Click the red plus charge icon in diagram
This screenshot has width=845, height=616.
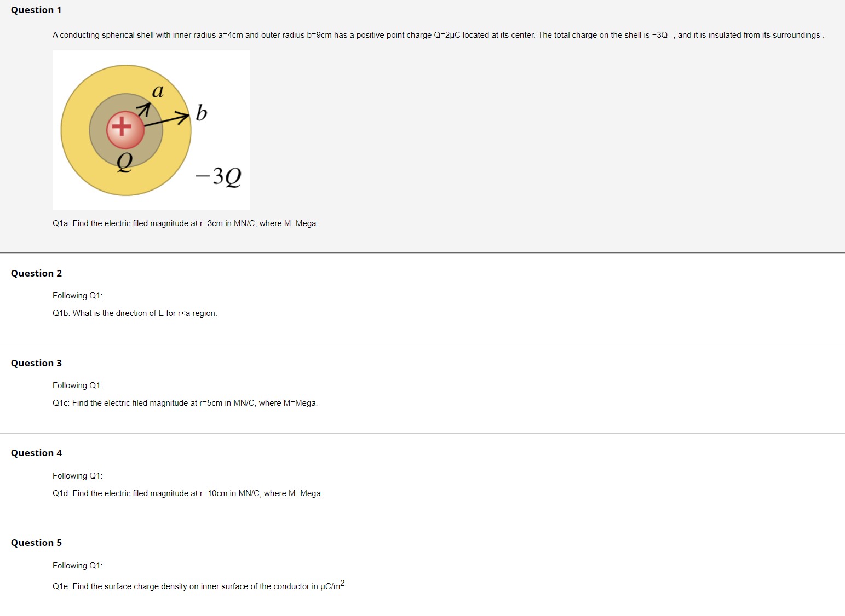(125, 130)
